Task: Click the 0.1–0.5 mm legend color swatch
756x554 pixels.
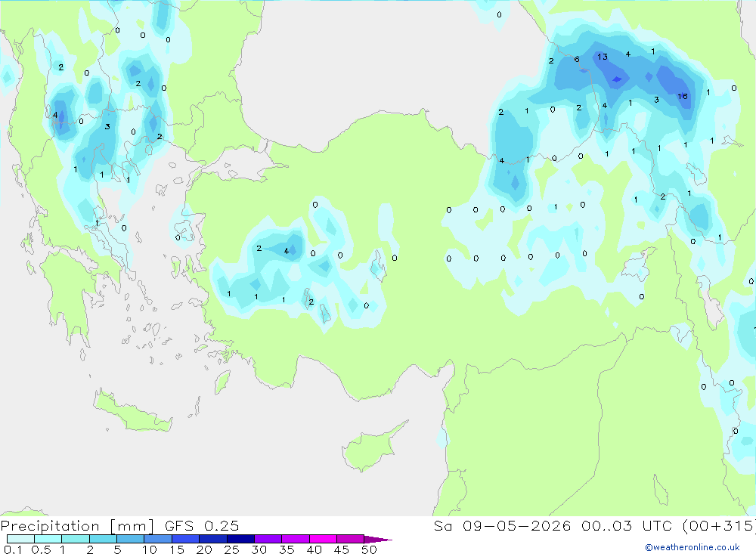Action: pyautogui.click(x=20, y=539)
